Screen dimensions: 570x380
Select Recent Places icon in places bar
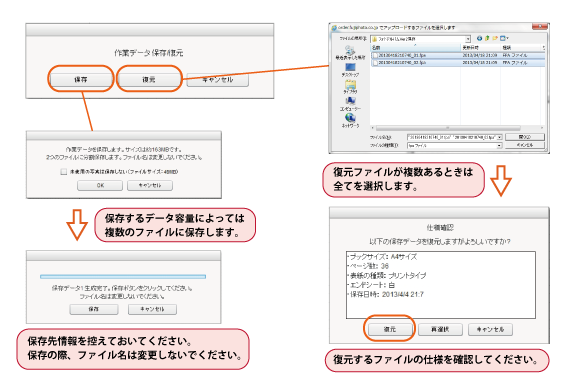point(350,50)
